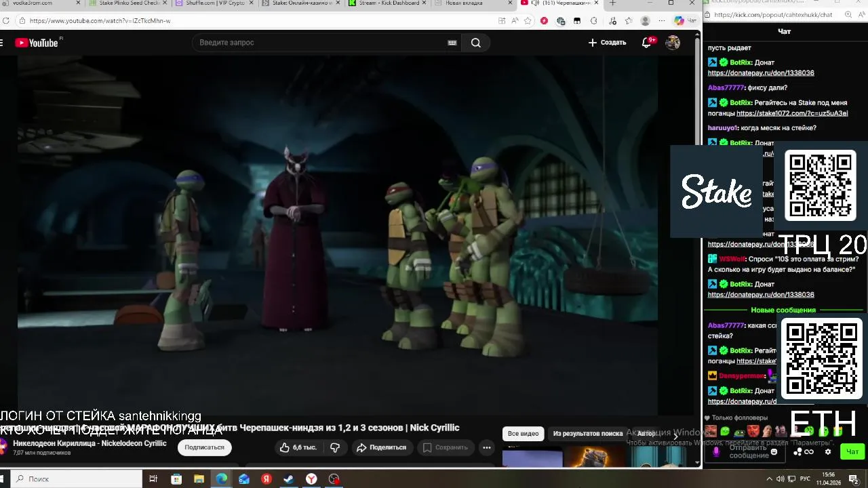Screen dimensions: 868x488
Task: Open first donatepay.ru/don/1338036 link in chat
Action: 761,73
